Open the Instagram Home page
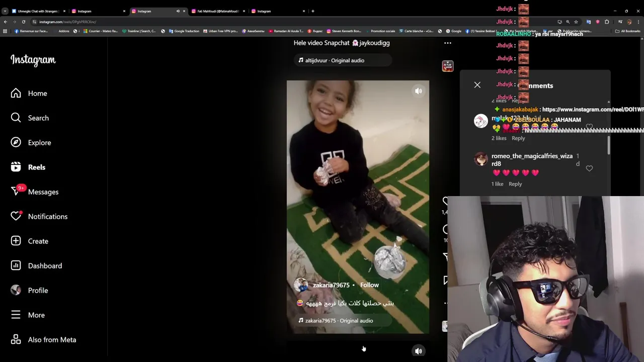Image resolution: width=644 pixels, height=362 pixels. 29,93
